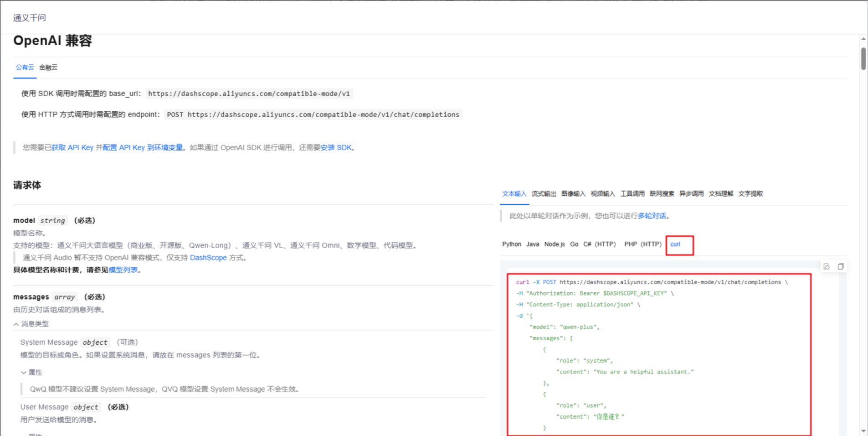Select the 文本输入 example tab
This screenshot has width=868, height=436.
(x=514, y=194)
